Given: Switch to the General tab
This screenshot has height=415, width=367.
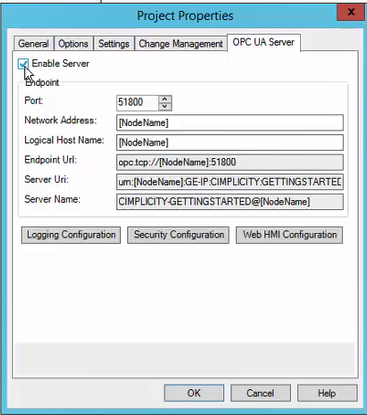Looking at the screenshot, I should coord(33,44).
